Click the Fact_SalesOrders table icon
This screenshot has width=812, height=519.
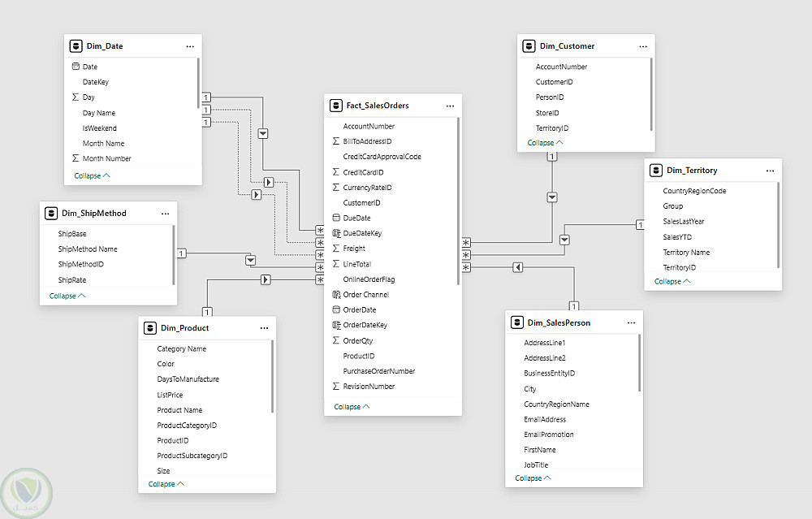pos(335,106)
